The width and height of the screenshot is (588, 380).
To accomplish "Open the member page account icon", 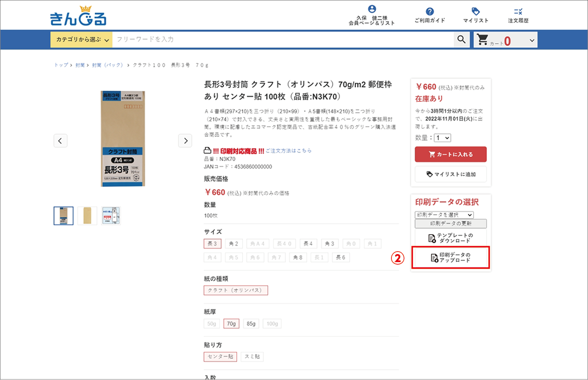I will tap(372, 10).
